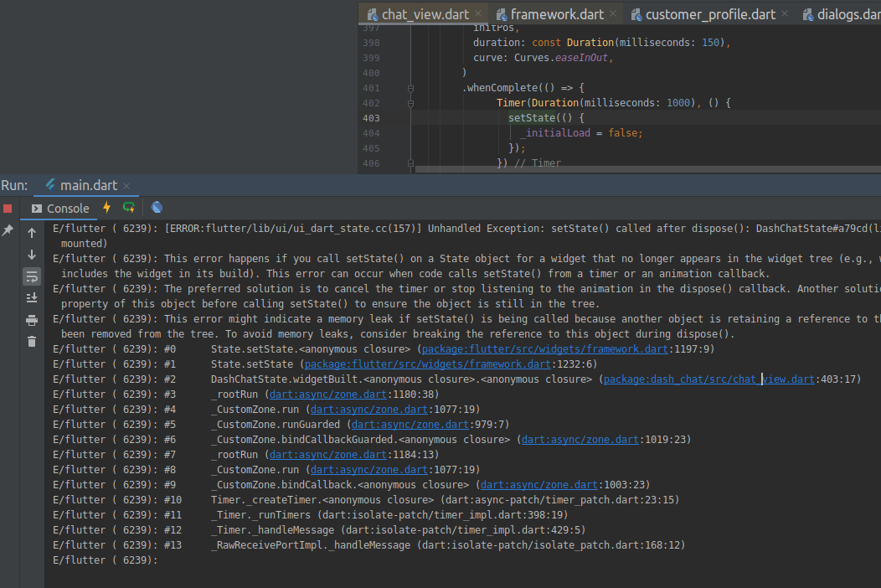The height and width of the screenshot is (588, 881).
Task: Jump to the next message with the down arrow
Action: tap(31, 252)
